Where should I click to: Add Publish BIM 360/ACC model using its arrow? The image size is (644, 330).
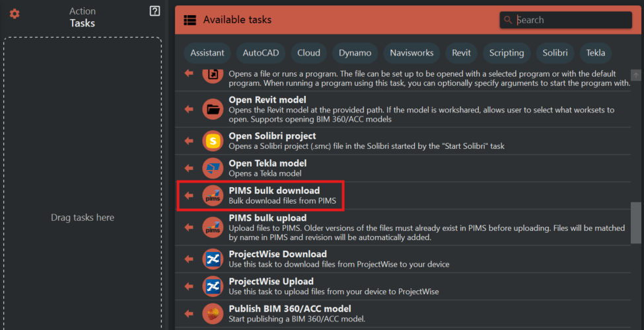point(189,313)
